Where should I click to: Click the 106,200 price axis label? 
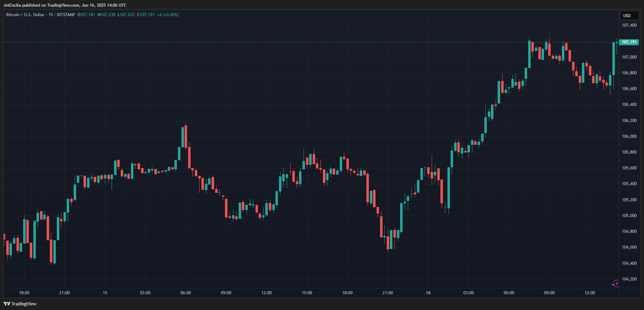click(629, 121)
